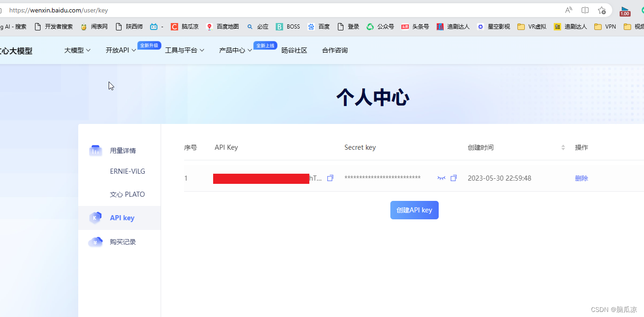Open 脑瓜凉 CSDN bookmark
644x317 pixels.
(x=185, y=27)
